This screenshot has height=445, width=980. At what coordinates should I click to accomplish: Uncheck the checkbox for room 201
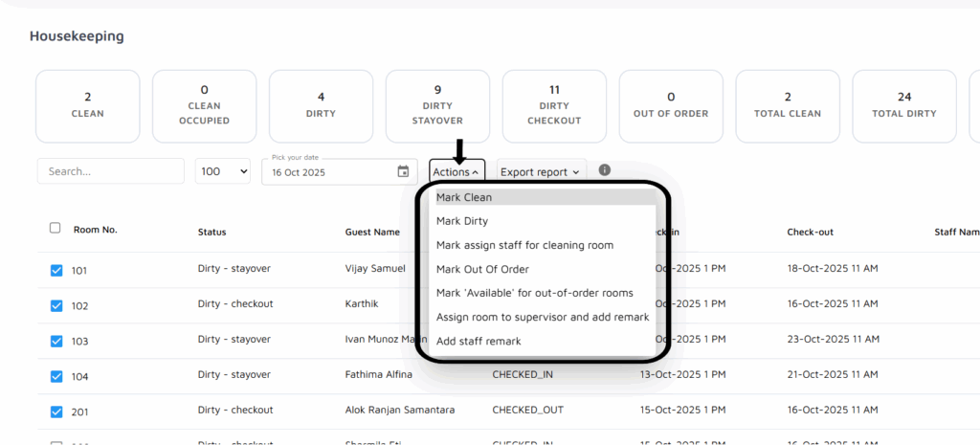click(x=56, y=412)
